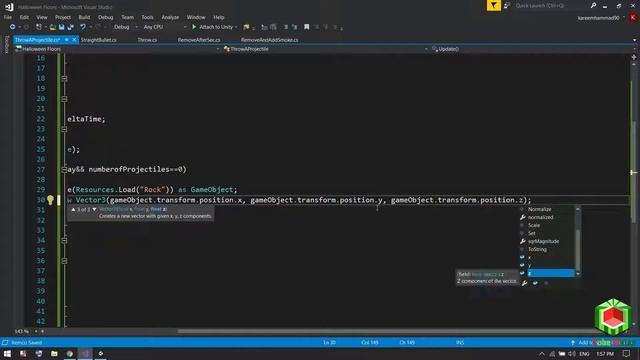
Task: Show the next overload in the signature tooltip
Action: pos(94,209)
